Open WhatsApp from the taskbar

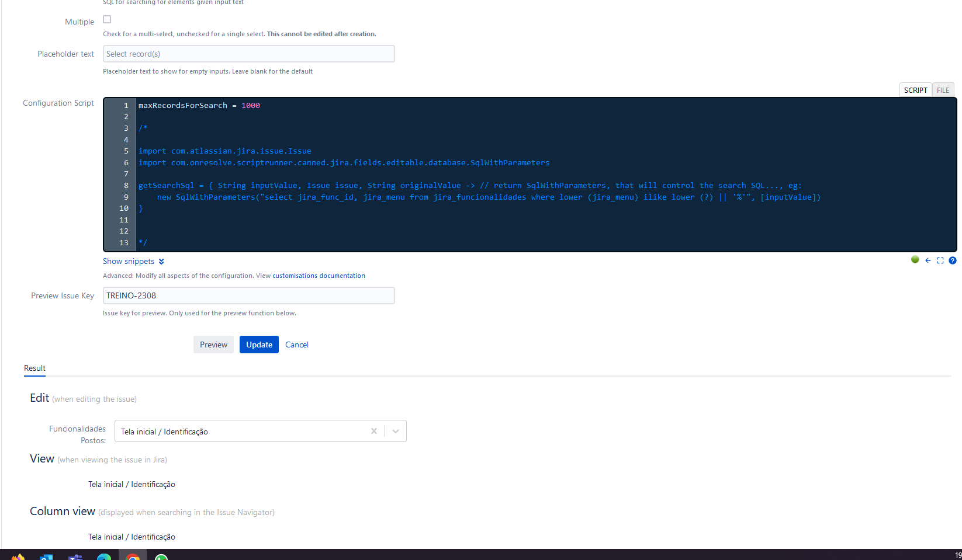[x=161, y=556]
